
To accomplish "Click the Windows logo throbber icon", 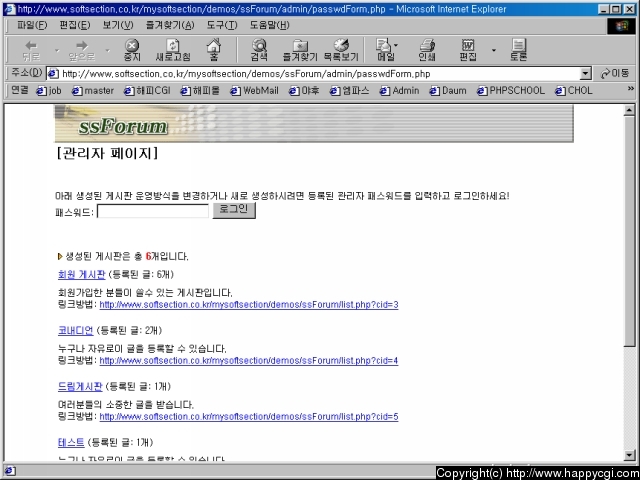I will pyautogui.click(x=621, y=26).
